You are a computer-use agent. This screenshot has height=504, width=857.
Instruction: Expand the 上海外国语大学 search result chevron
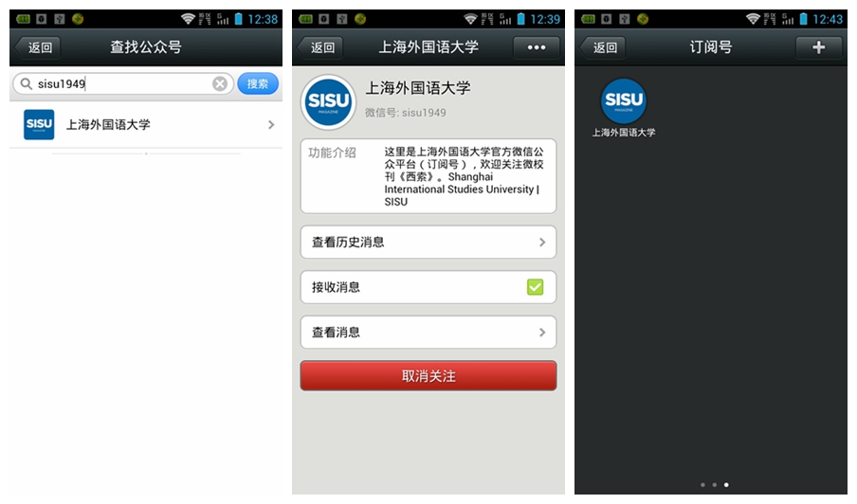tap(271, 125)
